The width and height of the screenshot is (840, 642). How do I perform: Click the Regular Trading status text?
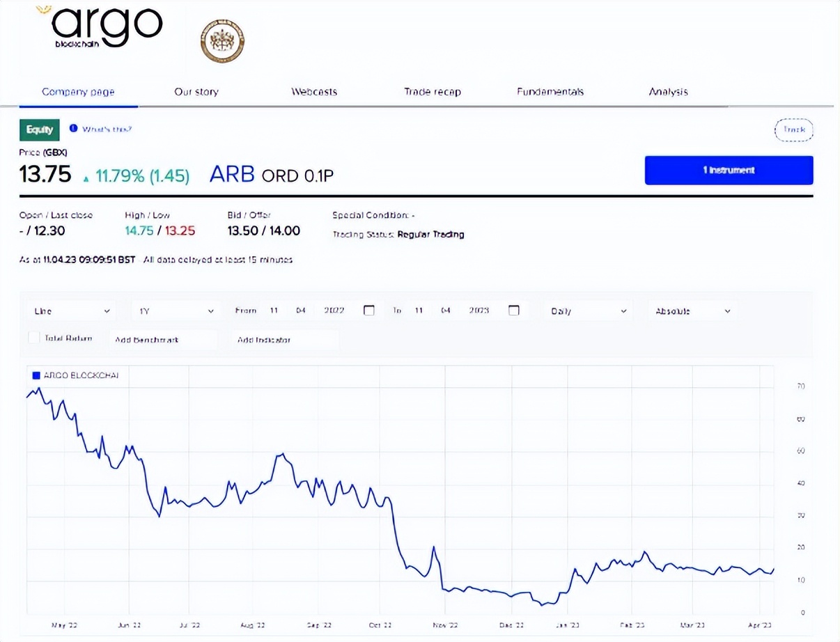click(430, 235)
